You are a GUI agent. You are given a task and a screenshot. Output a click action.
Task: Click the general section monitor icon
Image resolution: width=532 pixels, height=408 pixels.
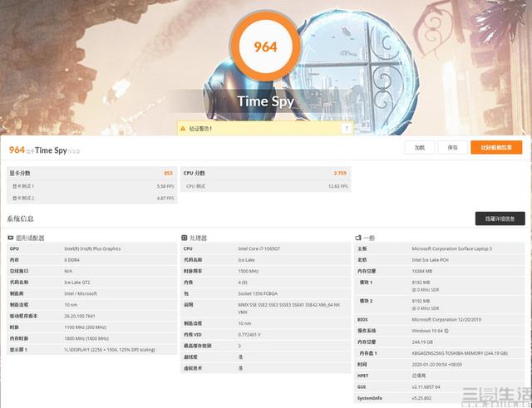click(x=358, y=238)
